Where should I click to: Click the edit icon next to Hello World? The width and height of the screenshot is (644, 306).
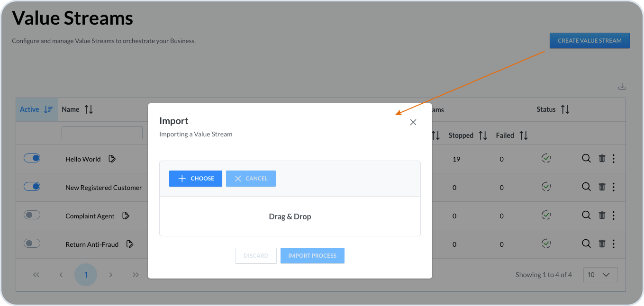click(112, 159)
